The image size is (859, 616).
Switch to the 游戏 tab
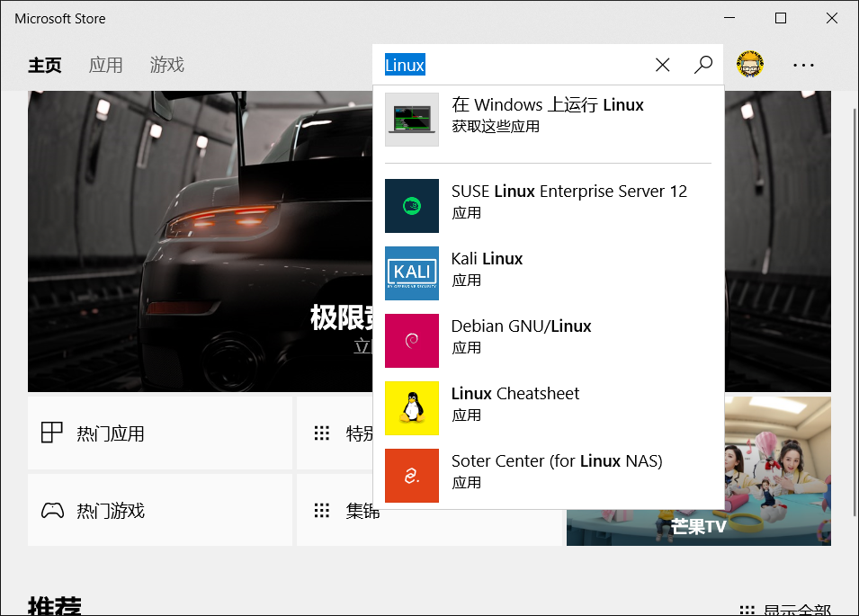click(x=166, y=65)
